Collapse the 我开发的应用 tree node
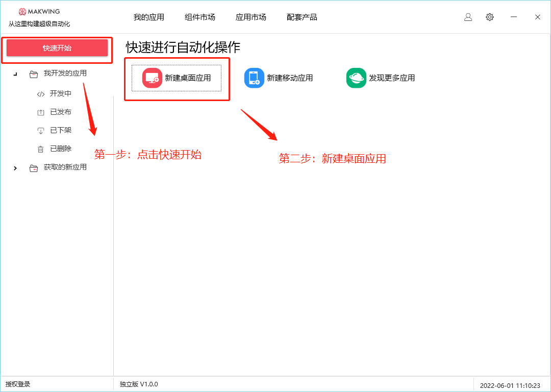551x392 pixels. pos(15,73)
